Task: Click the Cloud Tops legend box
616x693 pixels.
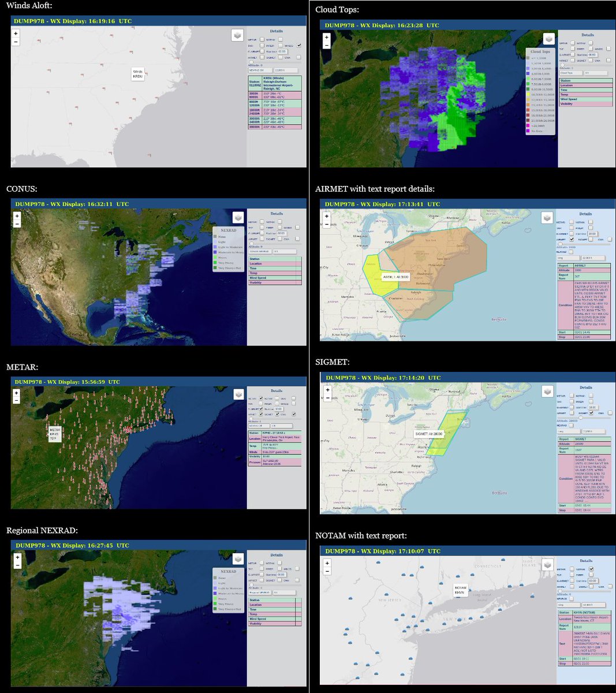Action: tap(542, 91)
